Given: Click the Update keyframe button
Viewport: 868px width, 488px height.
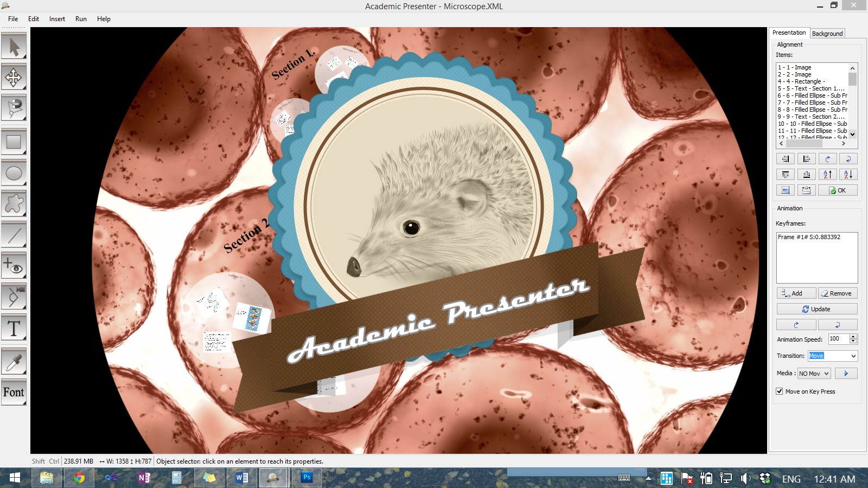Looking at the screenshot, I should click(816, 309).
